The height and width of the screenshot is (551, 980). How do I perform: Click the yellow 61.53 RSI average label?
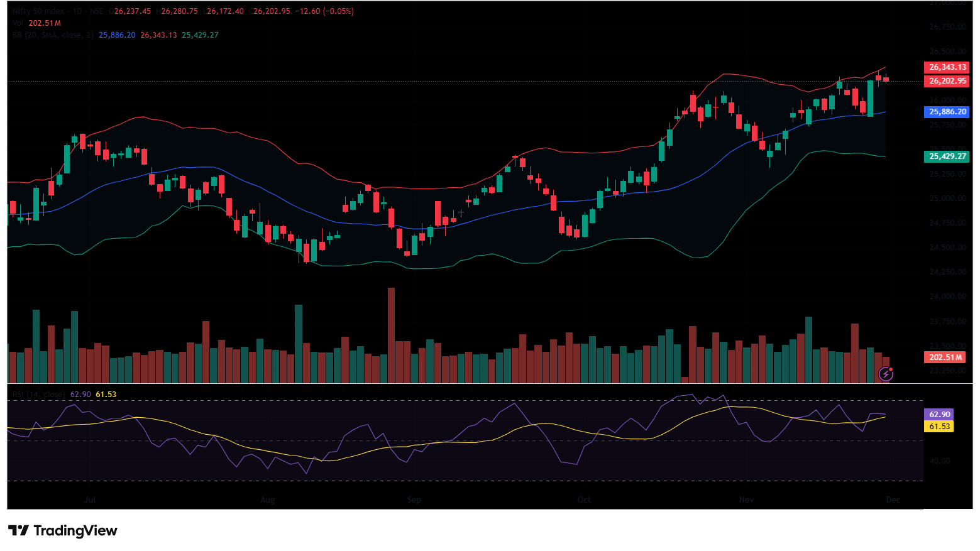(x=939, y=427)
